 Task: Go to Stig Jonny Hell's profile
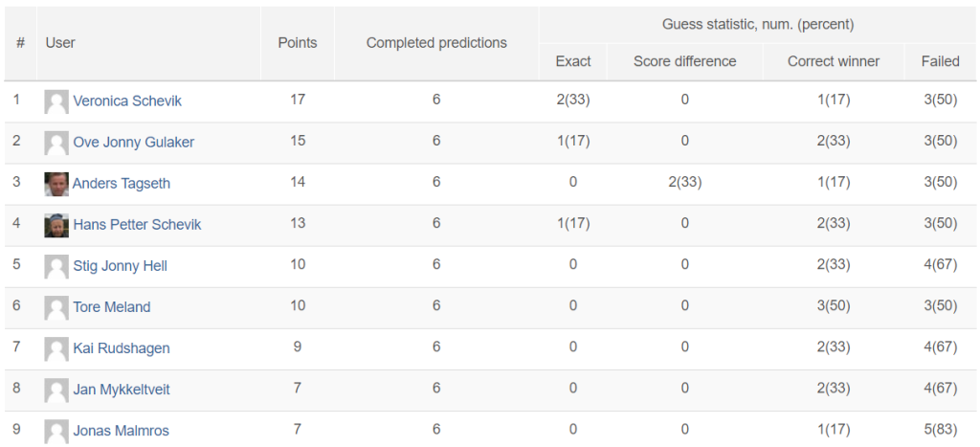click(x=120, y=266)
